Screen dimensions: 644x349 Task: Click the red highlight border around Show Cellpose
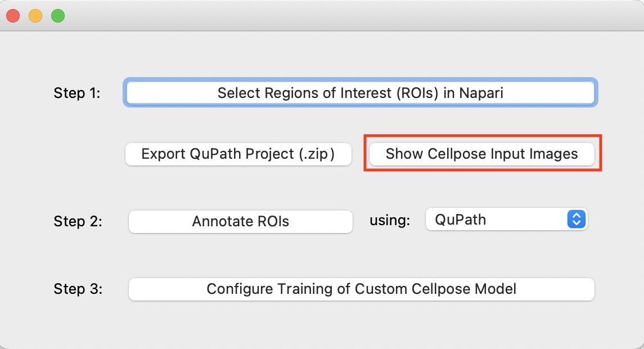point(601,153)
